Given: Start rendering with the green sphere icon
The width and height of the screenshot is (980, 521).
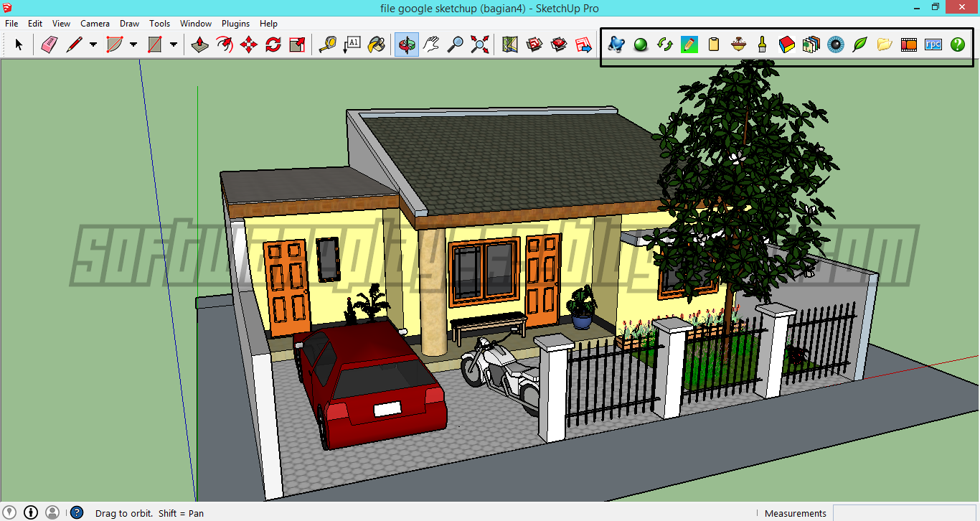Looking at the screenshot, I should point(641,44).
